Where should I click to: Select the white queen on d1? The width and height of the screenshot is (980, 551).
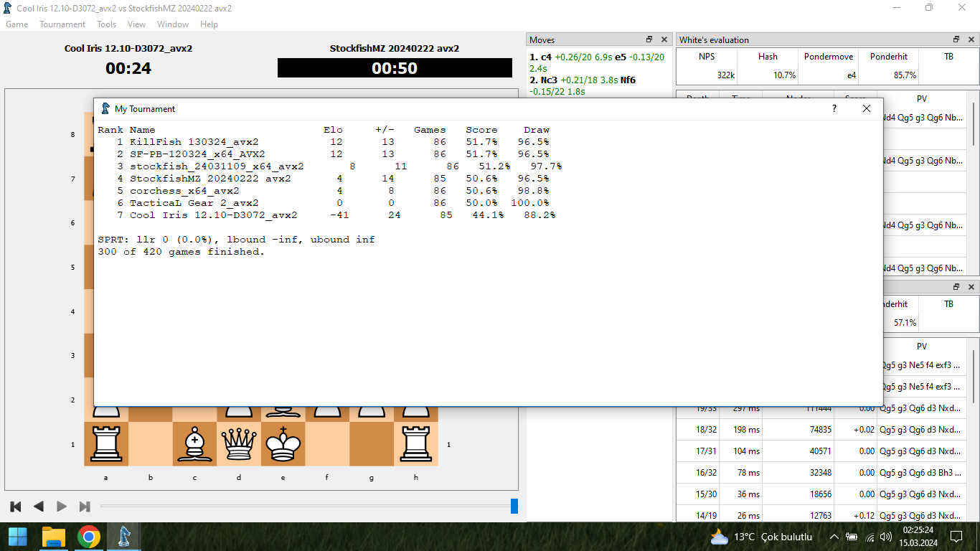point(239,443)
